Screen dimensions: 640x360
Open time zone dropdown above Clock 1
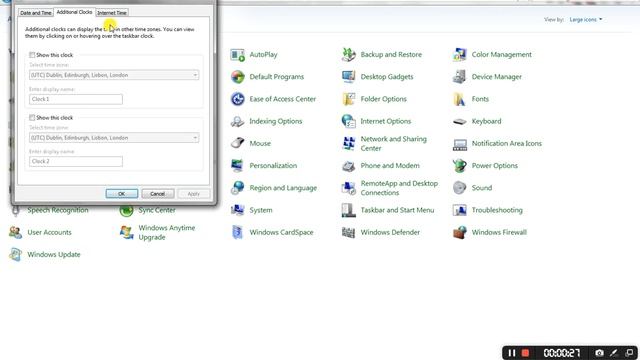[x=114, y=75]
